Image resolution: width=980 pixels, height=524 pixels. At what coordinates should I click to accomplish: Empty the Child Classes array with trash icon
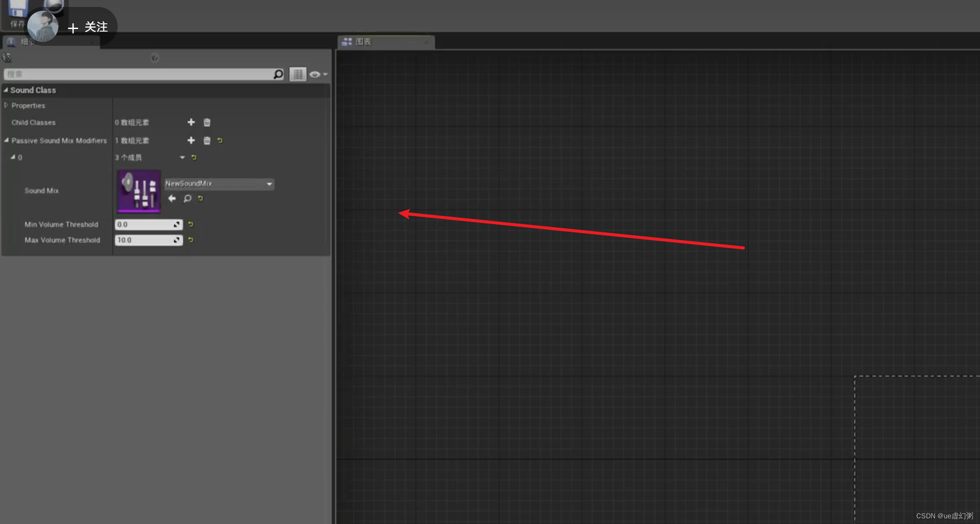pos(207,122)
